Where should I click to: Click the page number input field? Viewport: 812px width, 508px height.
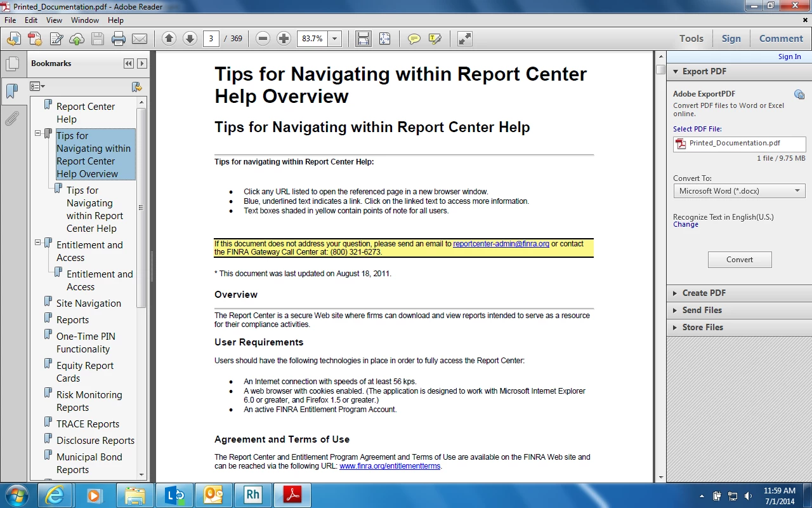211,39
